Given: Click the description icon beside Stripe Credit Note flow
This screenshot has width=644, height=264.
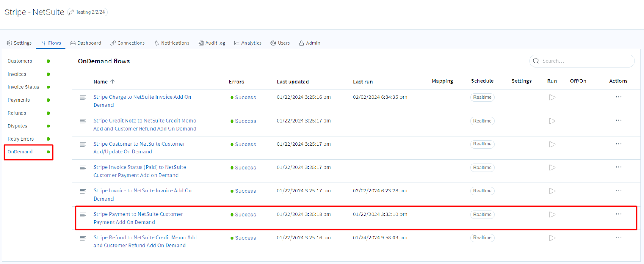Looking at the screenshot, I should click(x=83, y=121).
